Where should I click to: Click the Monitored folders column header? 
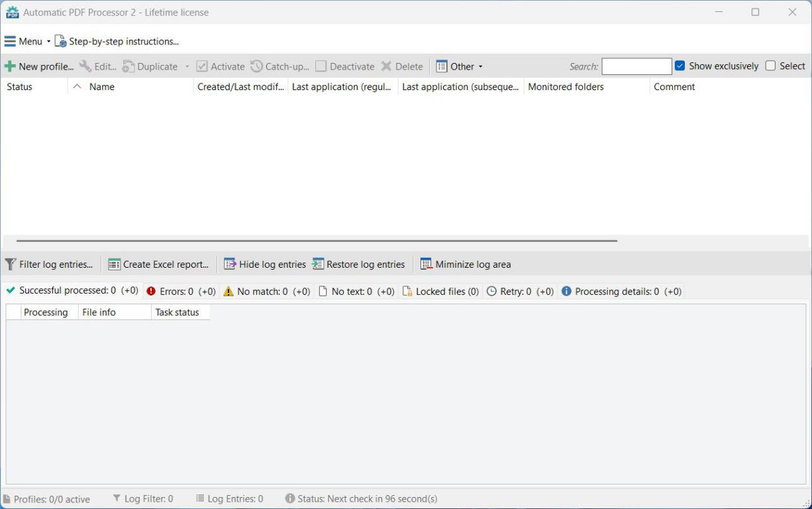[x=566, y=87]
